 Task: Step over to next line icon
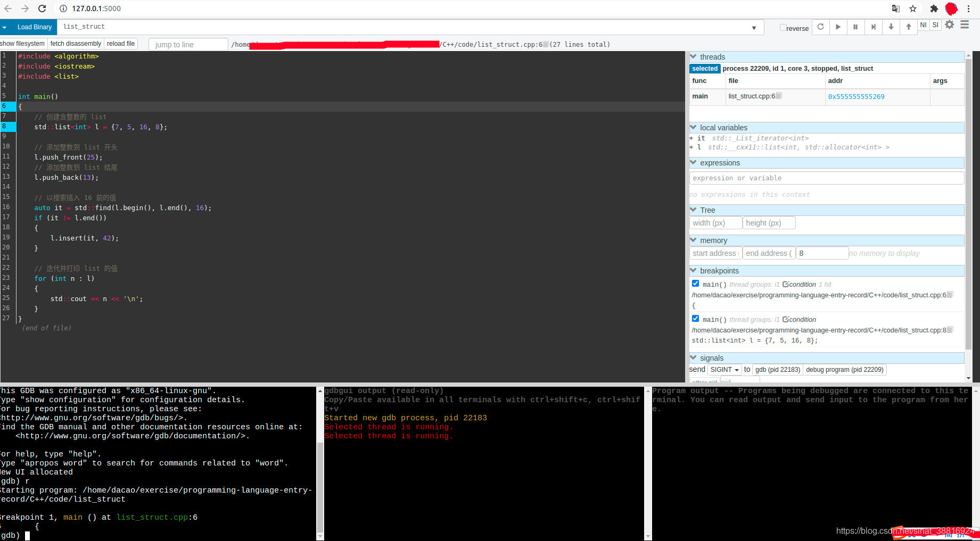873,27
